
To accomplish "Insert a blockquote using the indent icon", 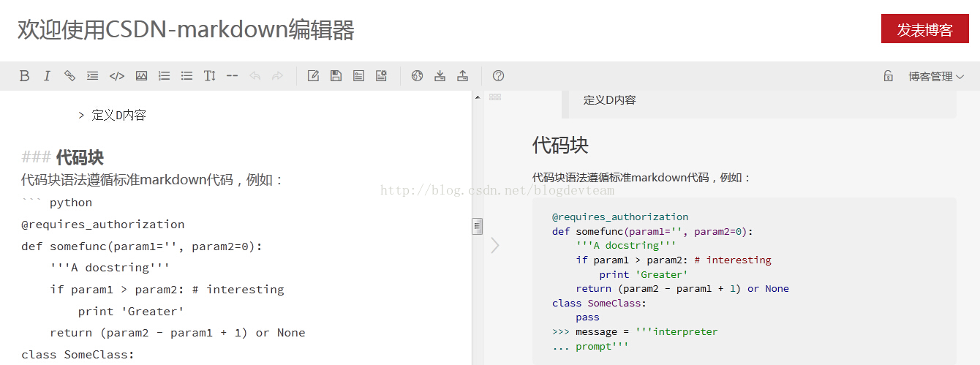I will tap(92, 76).
